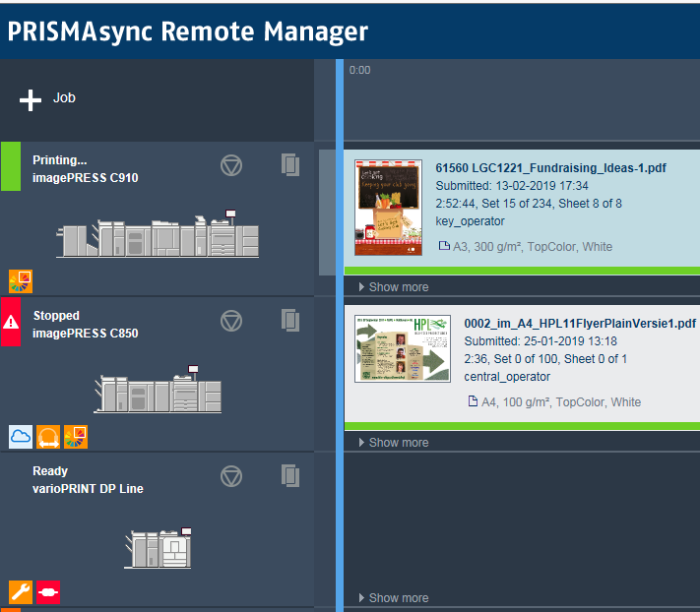Click the red warning icon for imagePRESS C850

click(x=11, y=322)
